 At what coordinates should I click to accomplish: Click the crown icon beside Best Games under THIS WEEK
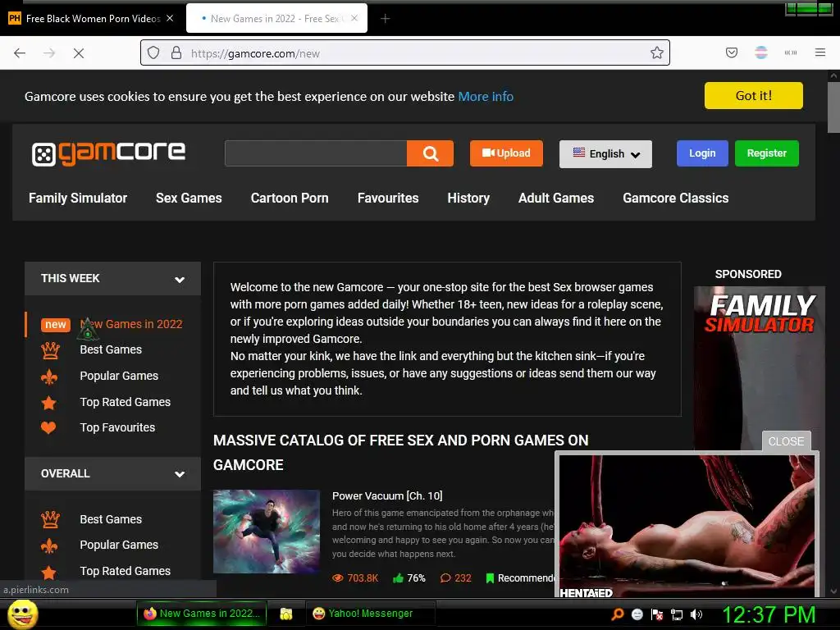[50, 350]
